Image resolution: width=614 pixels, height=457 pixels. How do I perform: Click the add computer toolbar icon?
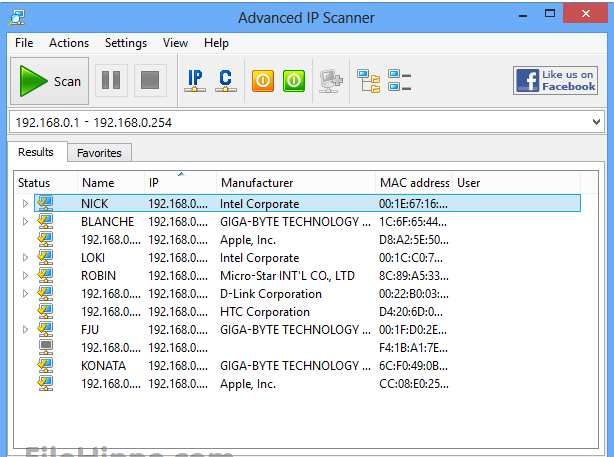tap(331, 81)
